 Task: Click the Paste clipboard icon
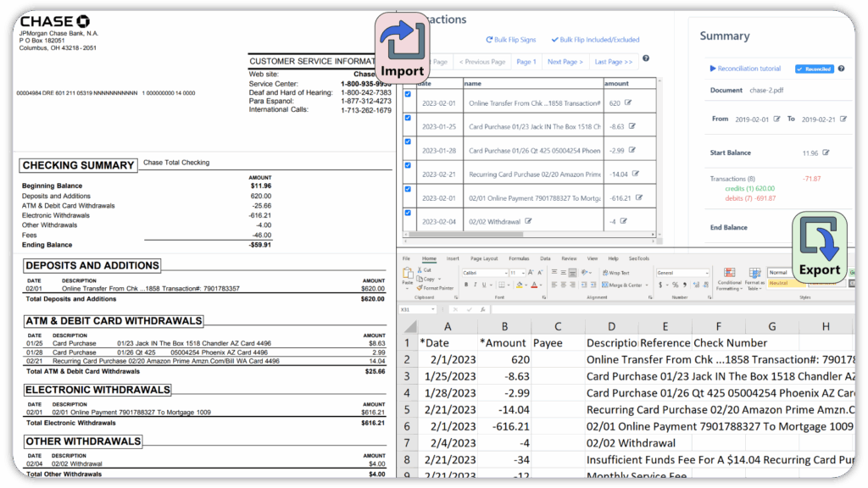click(408, 274)
